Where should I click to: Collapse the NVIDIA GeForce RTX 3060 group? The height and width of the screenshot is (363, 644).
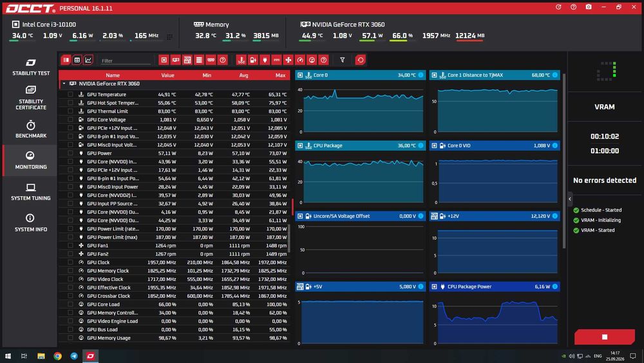click(64, 83)
